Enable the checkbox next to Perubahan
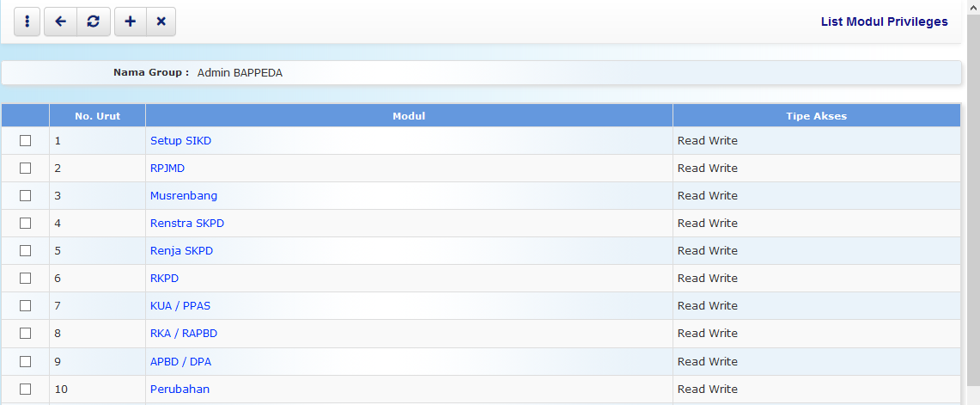The height and width of the screenshot is (405, 980). point(25,389)
